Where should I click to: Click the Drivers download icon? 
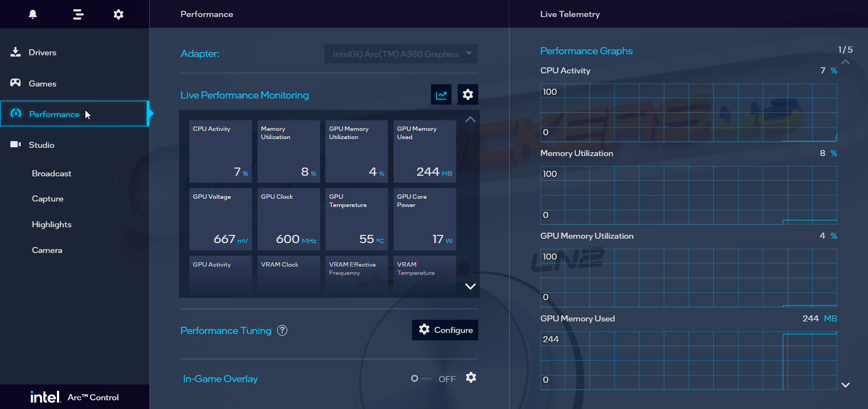click(15, 52)
